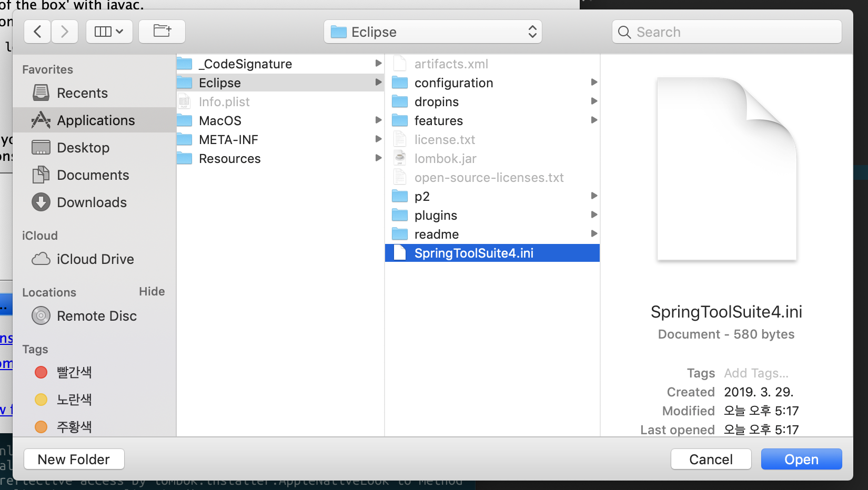This screenshot has height=490, width=868.
Task: Open the Eclipse location popup menu
Action: tap(433, 32)
